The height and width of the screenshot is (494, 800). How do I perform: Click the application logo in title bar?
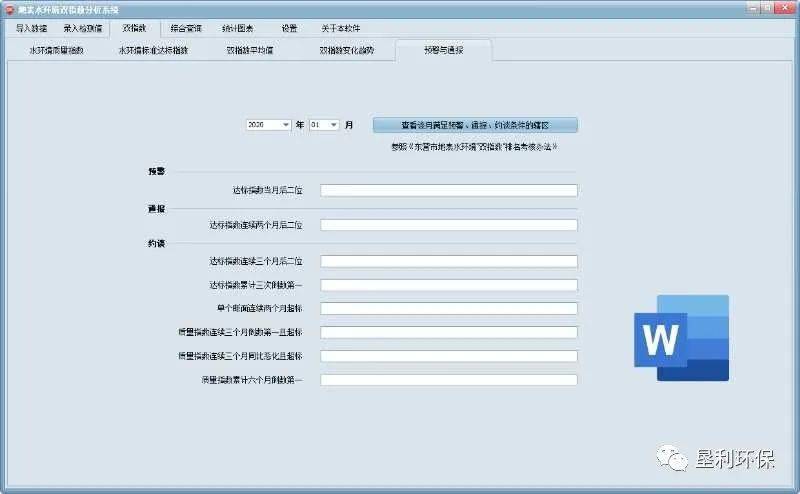pos(9,10)
